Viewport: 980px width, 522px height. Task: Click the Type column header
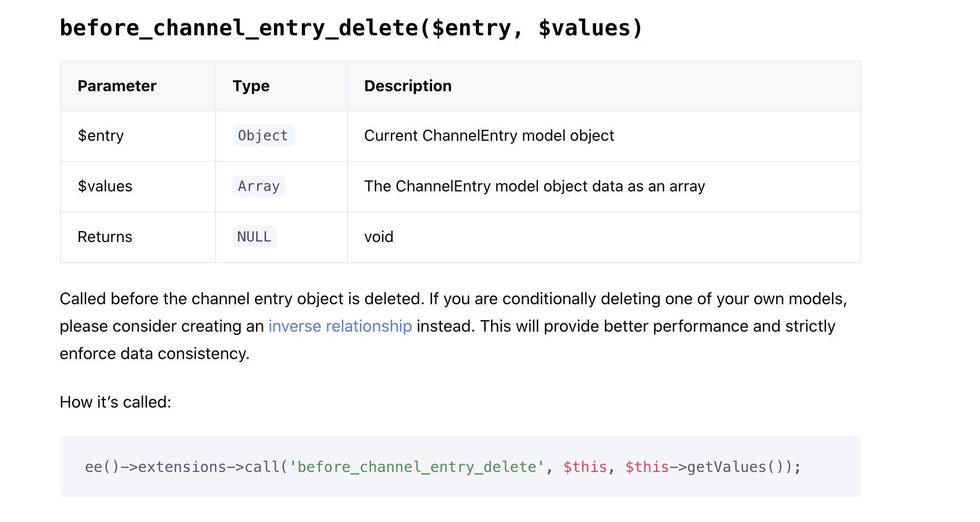251,85
